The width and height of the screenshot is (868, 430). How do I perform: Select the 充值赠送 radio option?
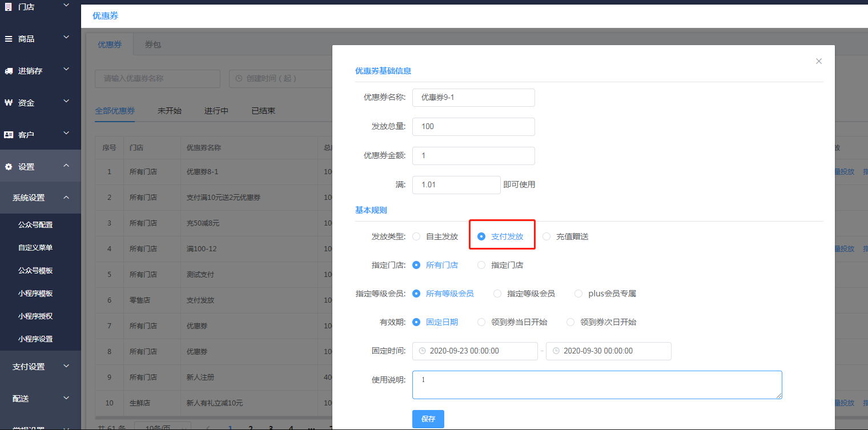[x=546, y=236]
